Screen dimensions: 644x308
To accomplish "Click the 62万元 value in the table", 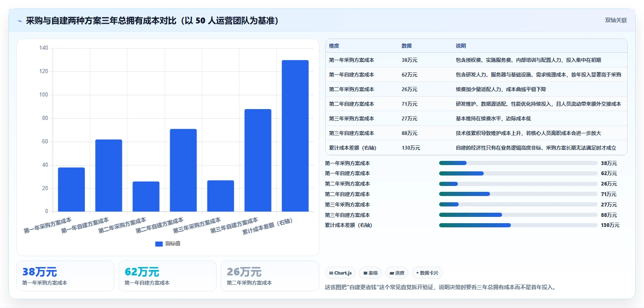I will pos(409,75).
